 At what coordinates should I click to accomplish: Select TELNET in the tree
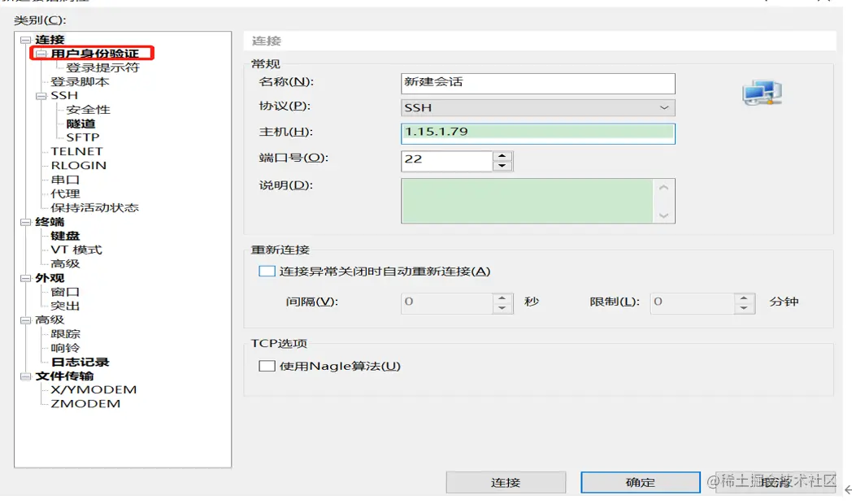76,151
